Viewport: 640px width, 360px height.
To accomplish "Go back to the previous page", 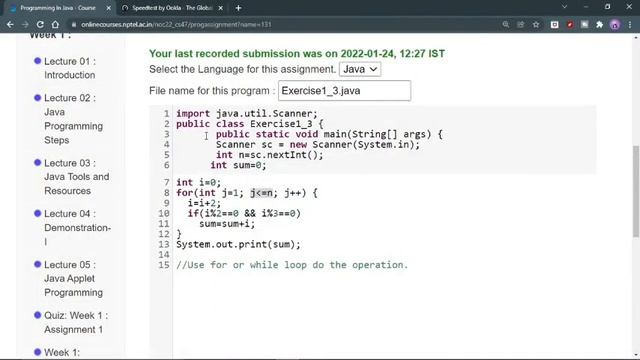I will [x=10, y=24].
